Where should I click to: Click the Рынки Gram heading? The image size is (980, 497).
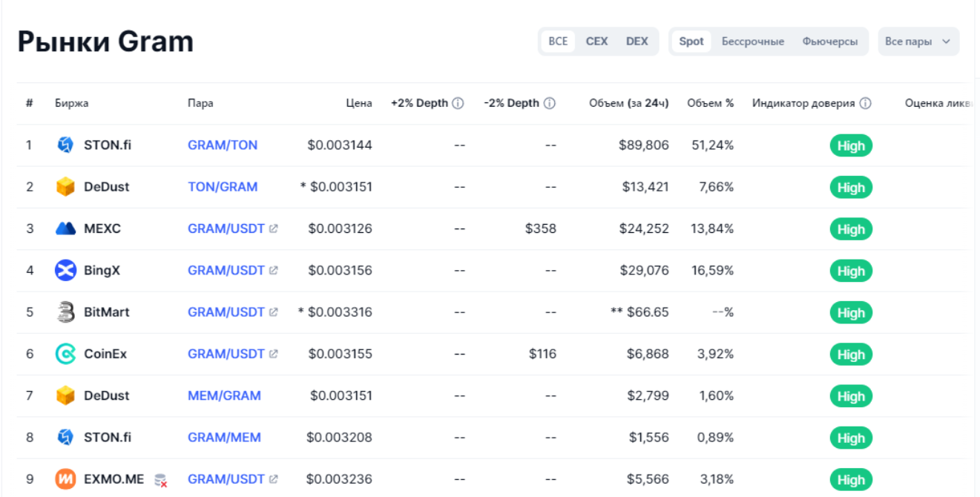tap(105, 42)
